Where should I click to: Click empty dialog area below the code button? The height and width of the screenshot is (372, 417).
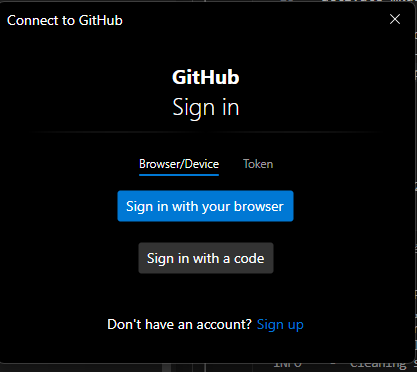click(x=206, y=295)
